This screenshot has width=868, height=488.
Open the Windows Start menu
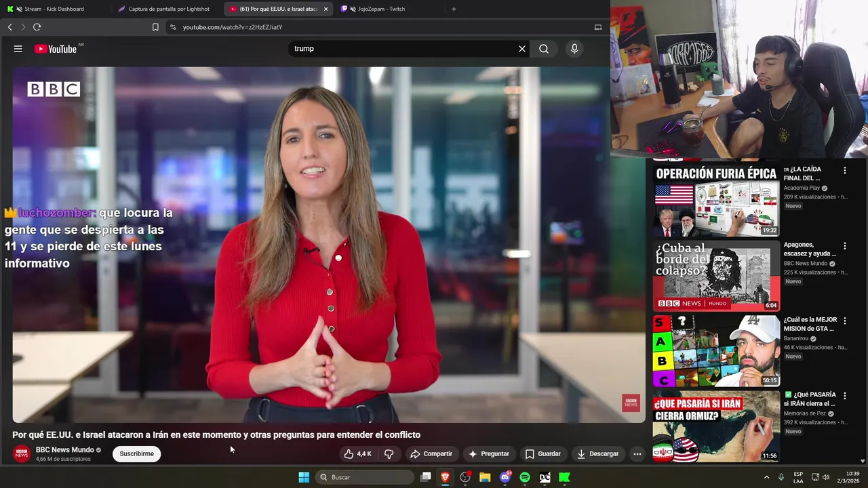(x=304, y=477)
